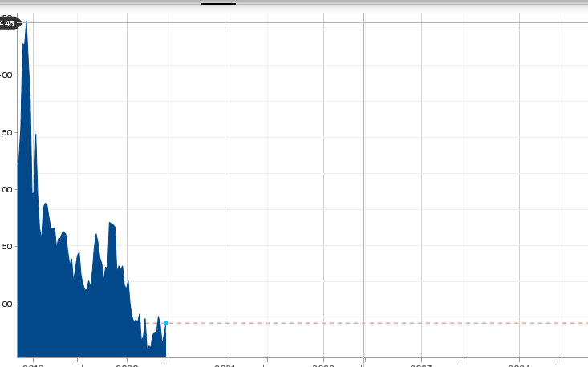Select the lower .50 y-axis label
588x367 pixels.
6,247
